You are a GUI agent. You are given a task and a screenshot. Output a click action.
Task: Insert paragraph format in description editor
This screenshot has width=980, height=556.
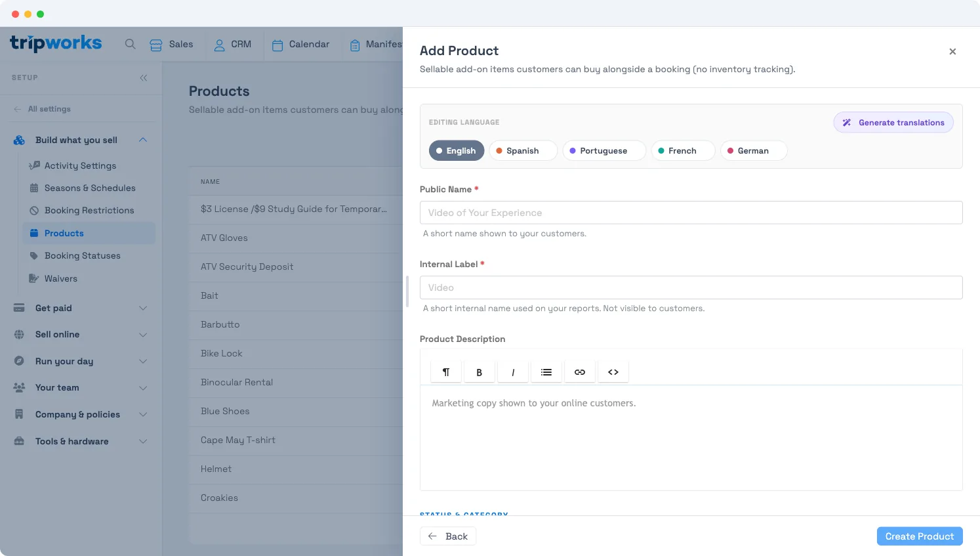coord(446,372)
